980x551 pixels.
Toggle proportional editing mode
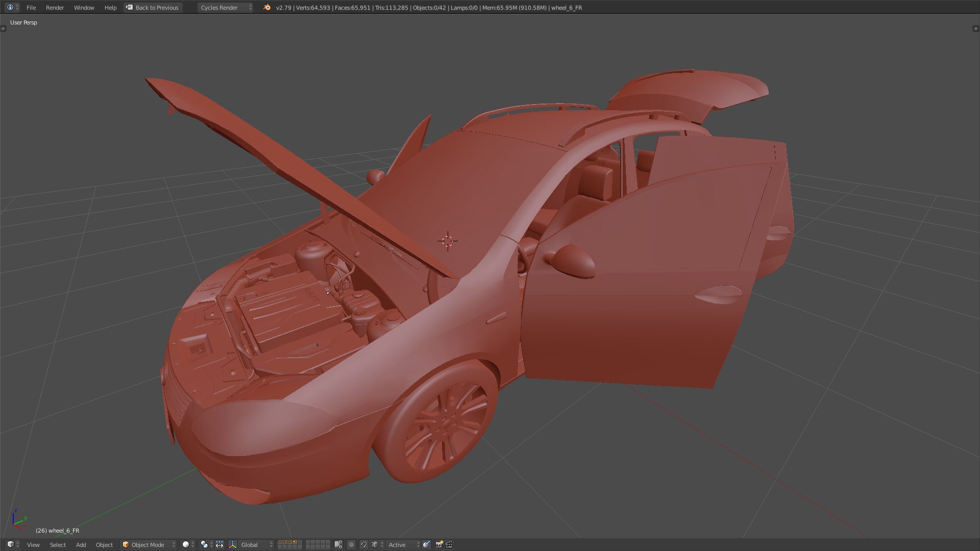pyautogui.click(x=351, y=544)
